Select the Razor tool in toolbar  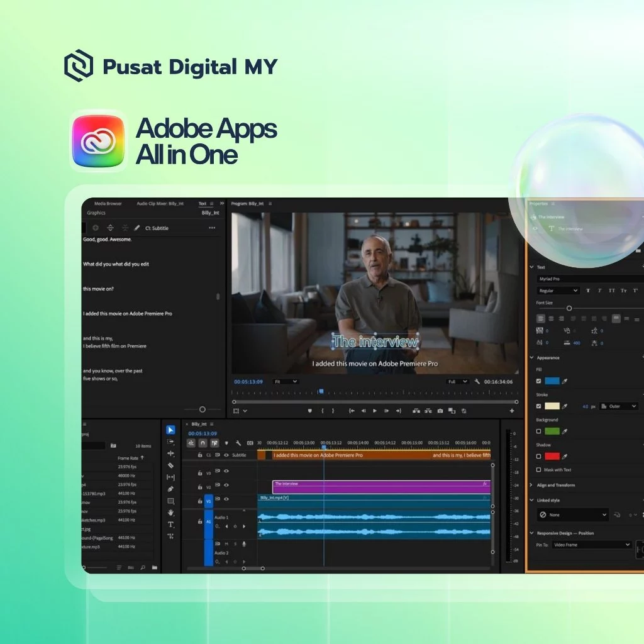point(170,465)
